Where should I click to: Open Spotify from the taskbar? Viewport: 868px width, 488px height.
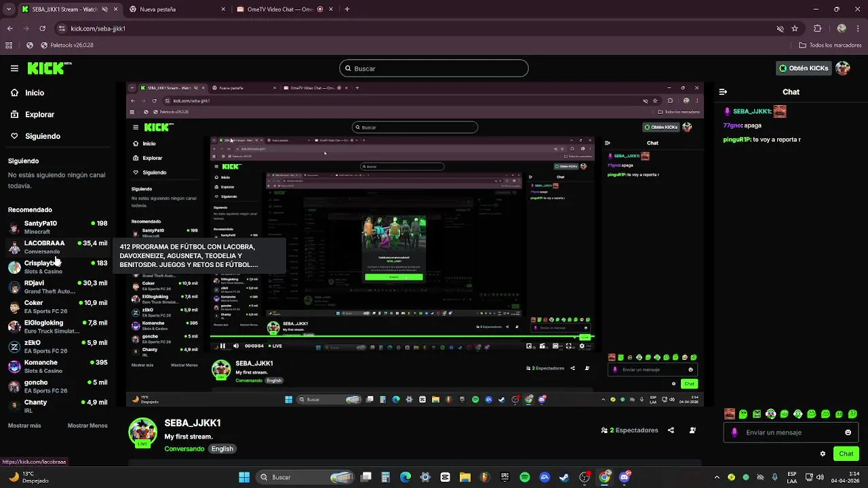(524, 477)
